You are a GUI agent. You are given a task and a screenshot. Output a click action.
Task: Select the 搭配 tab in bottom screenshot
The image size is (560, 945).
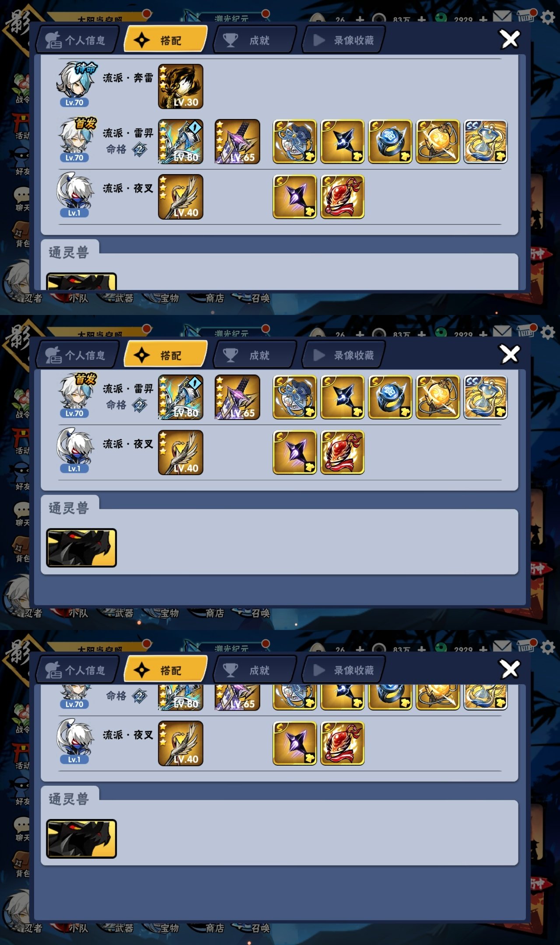(165, 670)
